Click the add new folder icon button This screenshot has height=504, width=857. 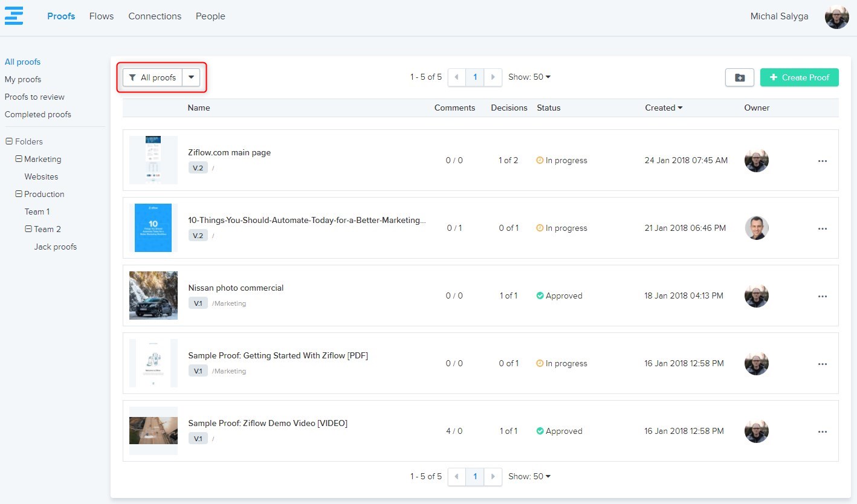coord(739,77)
